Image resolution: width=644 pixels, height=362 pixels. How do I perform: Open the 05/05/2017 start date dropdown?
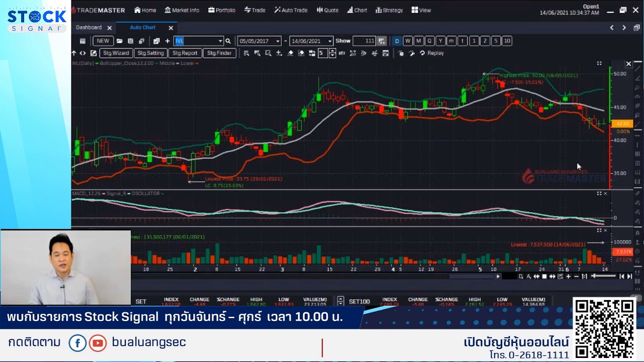278,41
